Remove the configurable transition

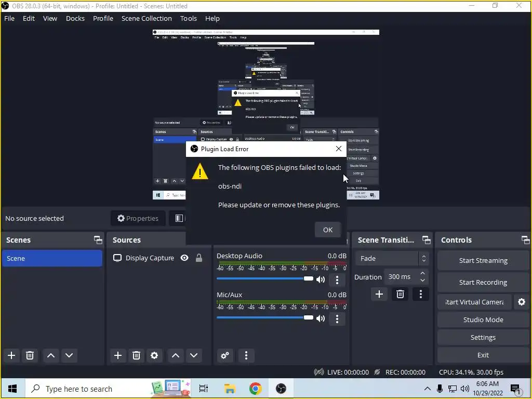[x=400, y=294]
